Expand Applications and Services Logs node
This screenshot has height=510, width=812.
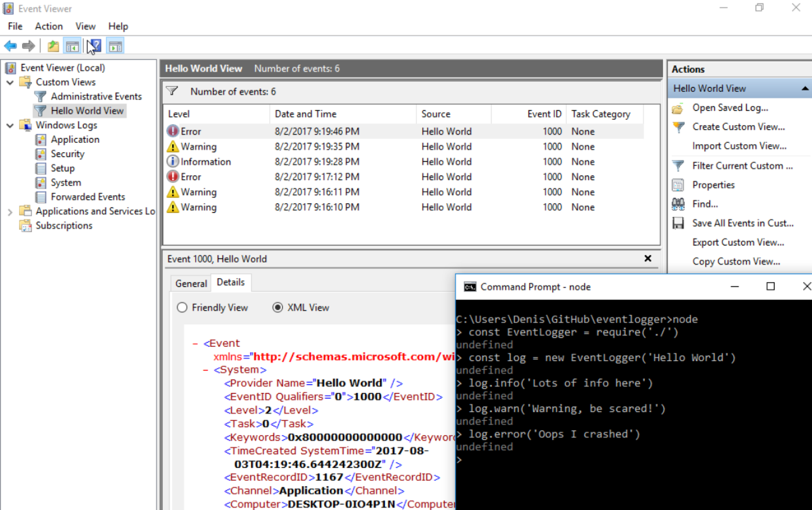[x=10, y=212]
